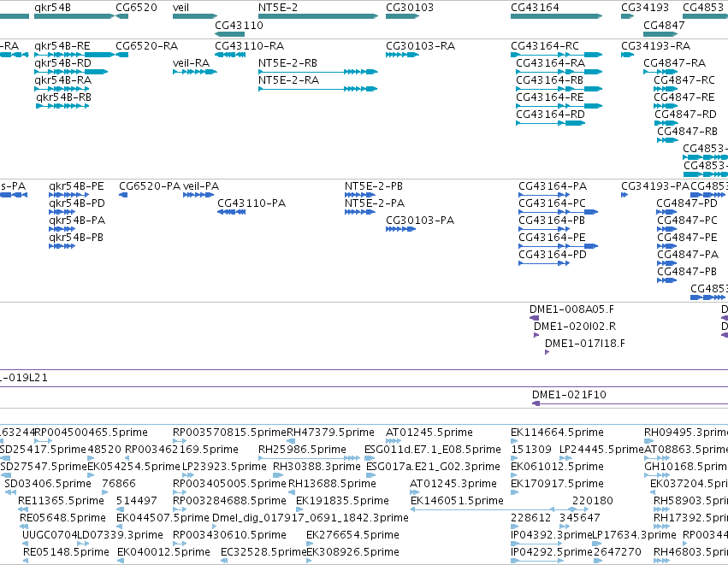Click protein NT5E-2-PB

pyautogui.click(x=373, y=186)
